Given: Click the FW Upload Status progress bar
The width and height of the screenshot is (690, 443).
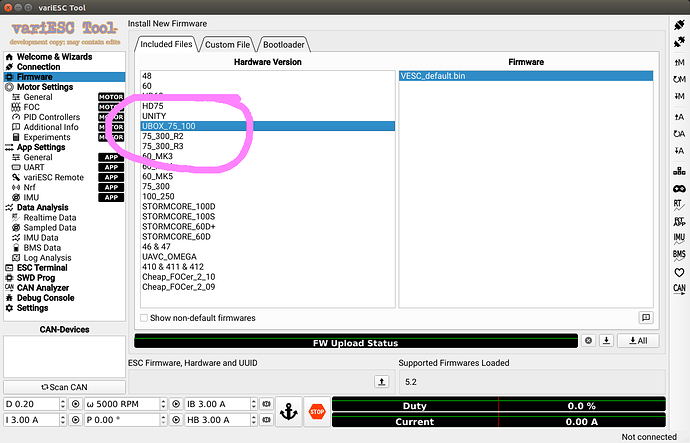Looking at the screenshot, I should pos(356,341).
